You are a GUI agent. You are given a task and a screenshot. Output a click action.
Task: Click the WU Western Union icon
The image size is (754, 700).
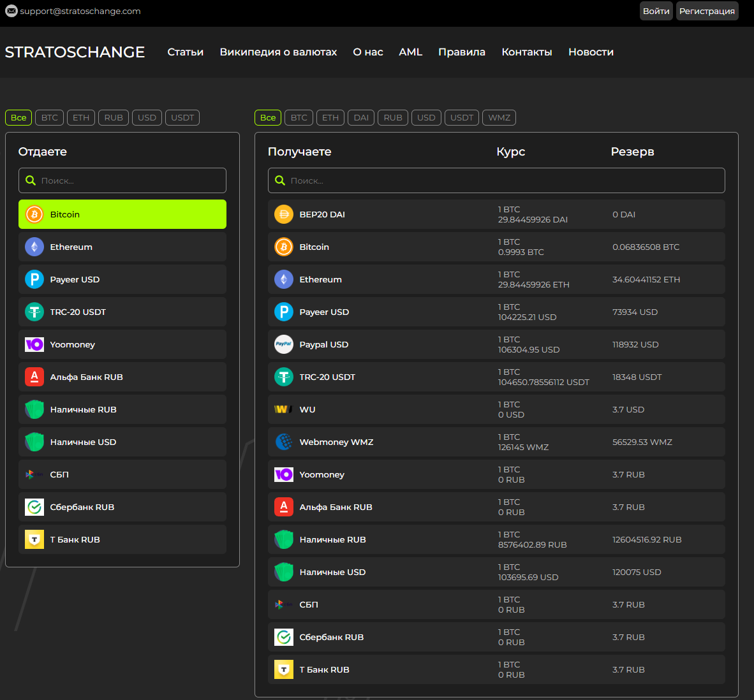click(284, 409)
